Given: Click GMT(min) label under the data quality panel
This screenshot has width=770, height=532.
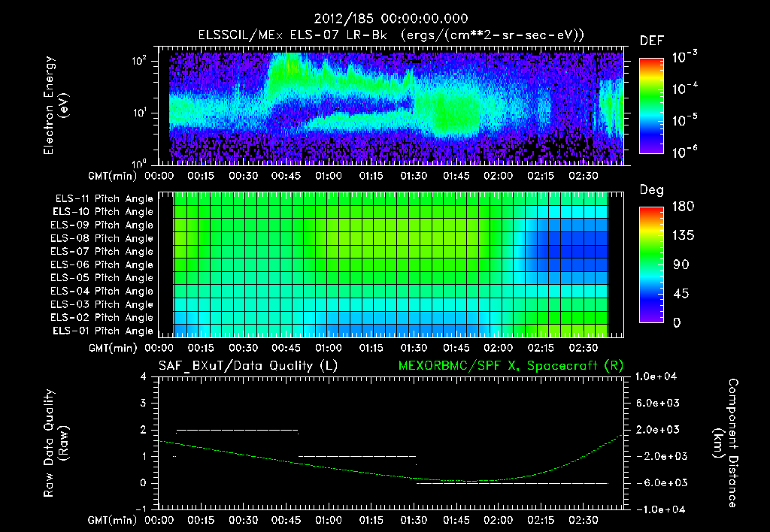Looking at the screenshot, I should click(113, 520).
